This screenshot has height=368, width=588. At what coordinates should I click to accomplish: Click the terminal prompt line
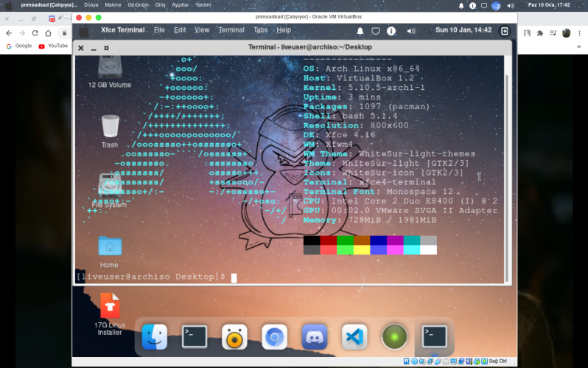click(x=157, y=277)
